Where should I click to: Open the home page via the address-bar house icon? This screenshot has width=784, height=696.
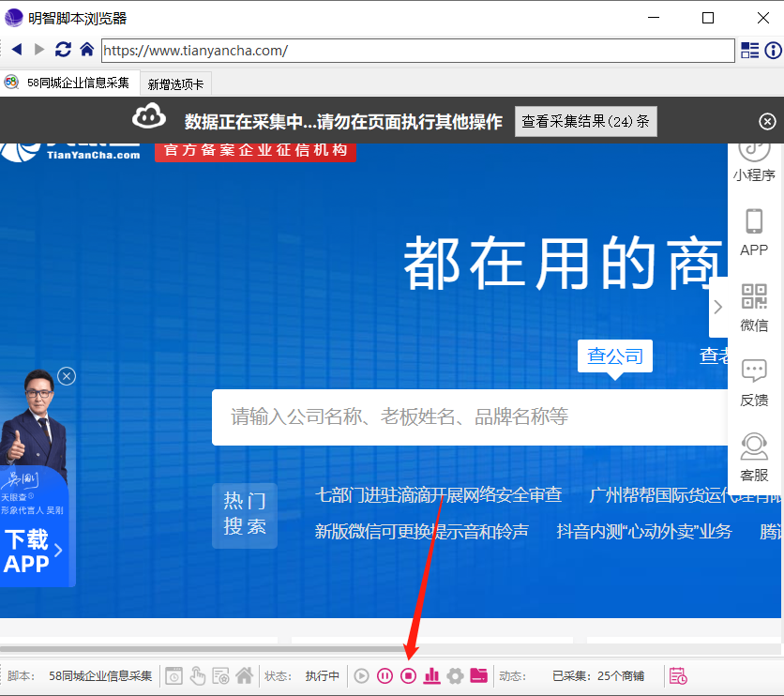(x=87, y=49)
